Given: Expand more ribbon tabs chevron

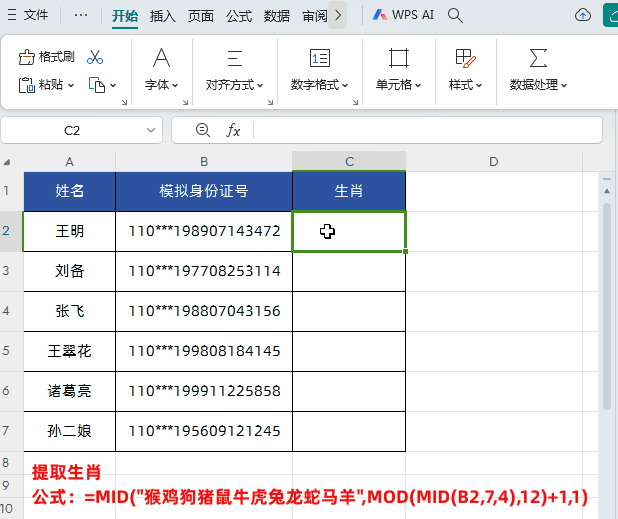Looking at the screenshot, I should pyautogui.click(x=338, y=15).
